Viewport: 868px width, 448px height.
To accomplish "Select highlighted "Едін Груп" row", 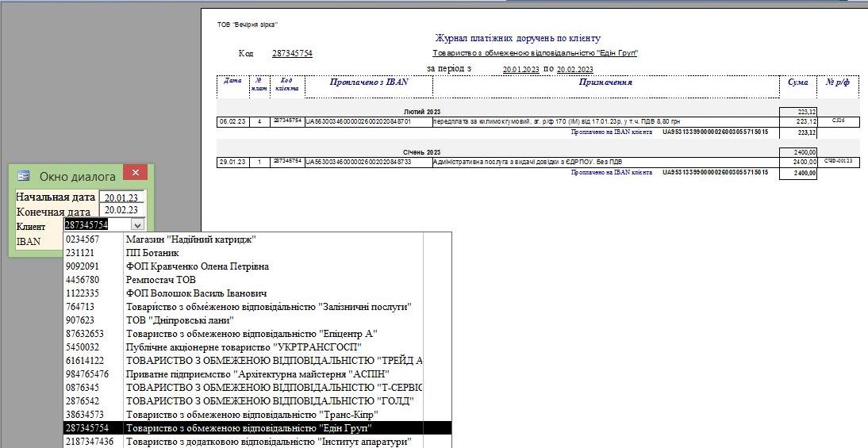I will (257, 428).
